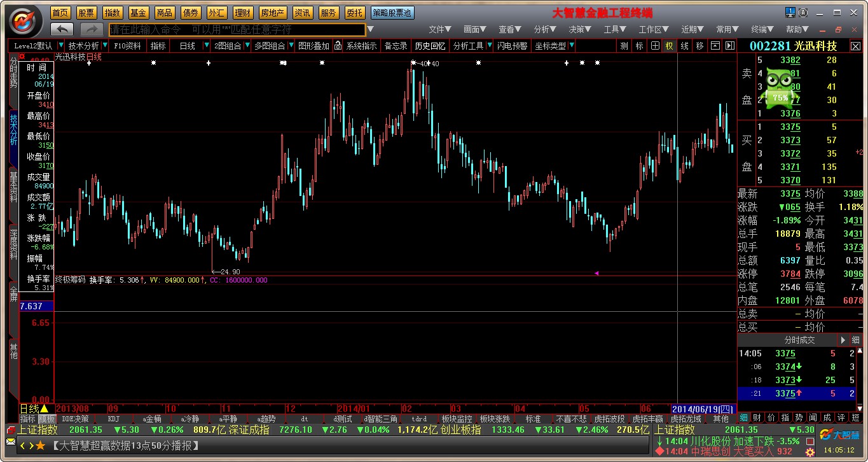Open the 近期 dropdown menu
Image resolution: width=868 pixels, height=462 pixels.
coord(693,29)
